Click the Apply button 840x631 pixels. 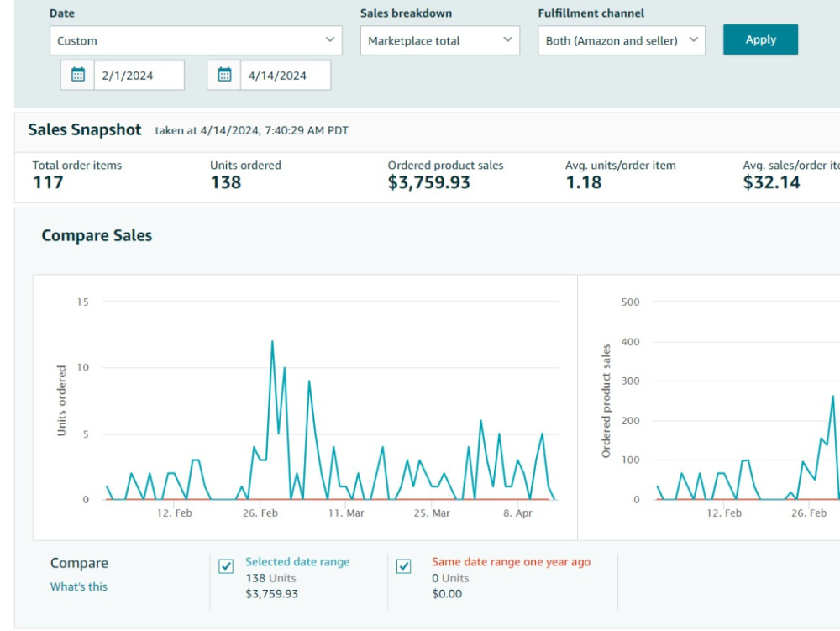tap(760, 39)
